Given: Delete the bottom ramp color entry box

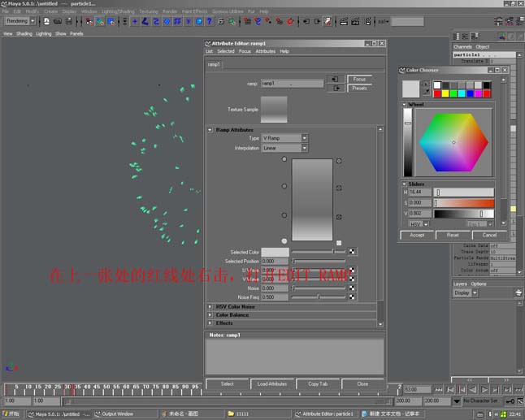Looking at the screenshot, I should coord(339,242).
